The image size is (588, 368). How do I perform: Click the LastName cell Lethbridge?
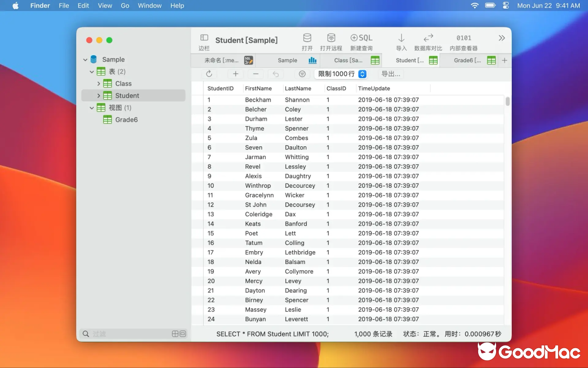300,253
